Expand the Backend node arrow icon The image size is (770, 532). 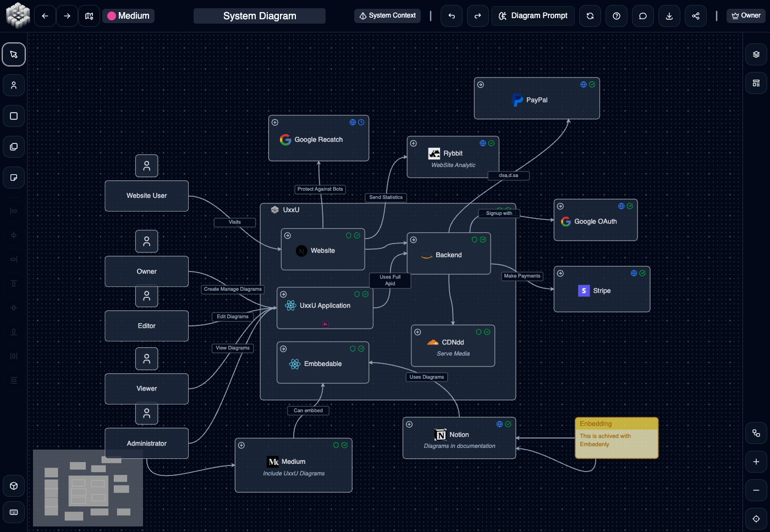pyautogui.click(x=414, y=240)
